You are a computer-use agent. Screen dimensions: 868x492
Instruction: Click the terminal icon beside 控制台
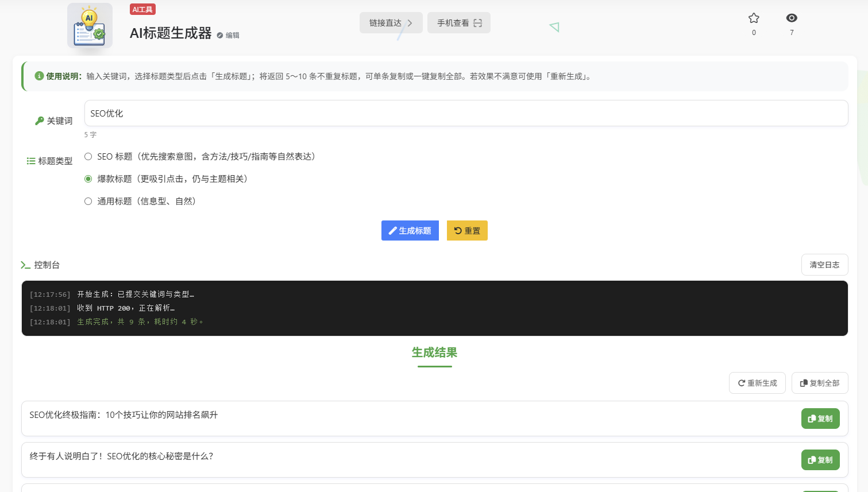tap(25, 265)
